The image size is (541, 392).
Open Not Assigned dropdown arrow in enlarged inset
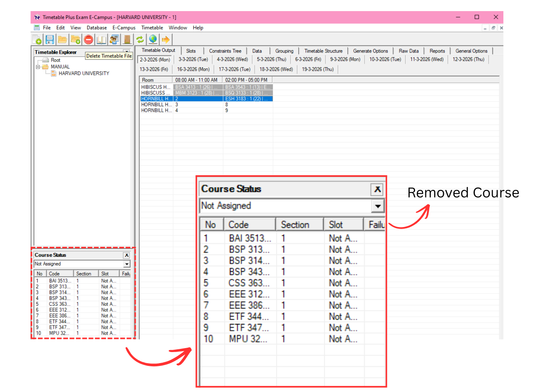point(378,206)
